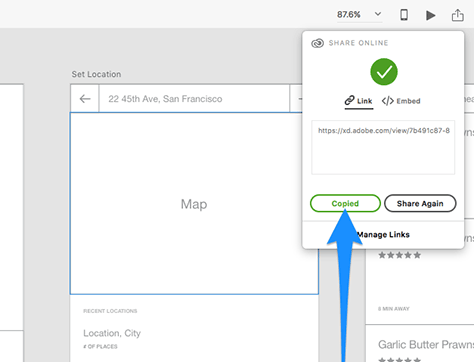The image size is (474, 362).
Task: Switch to the Embed tab
Action: click(x=401, y=101)
